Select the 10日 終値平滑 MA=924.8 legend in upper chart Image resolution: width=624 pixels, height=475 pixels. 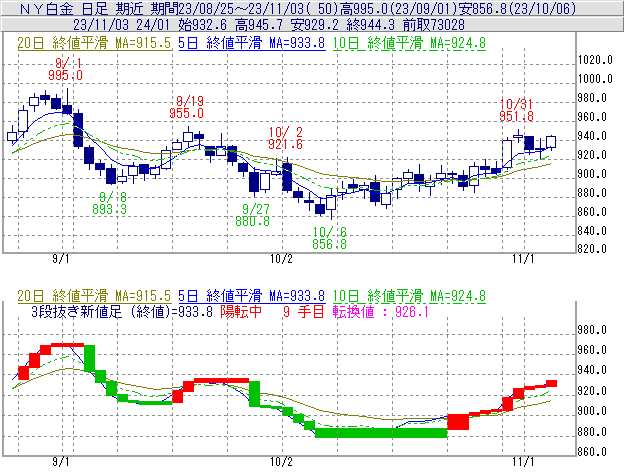tap(409, 43)
